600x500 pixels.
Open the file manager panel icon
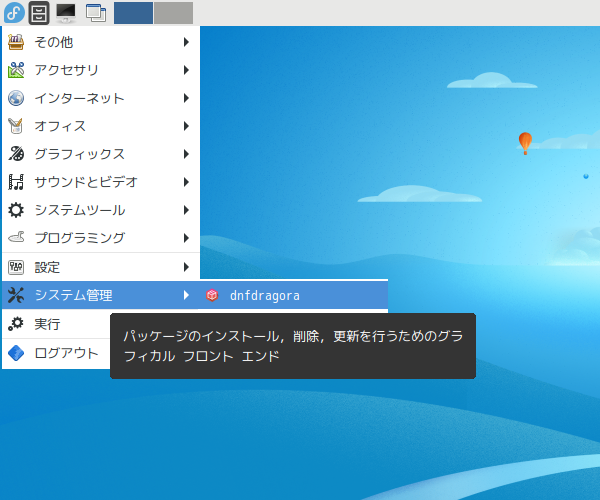pyautogui.click(x=39, y=13)
